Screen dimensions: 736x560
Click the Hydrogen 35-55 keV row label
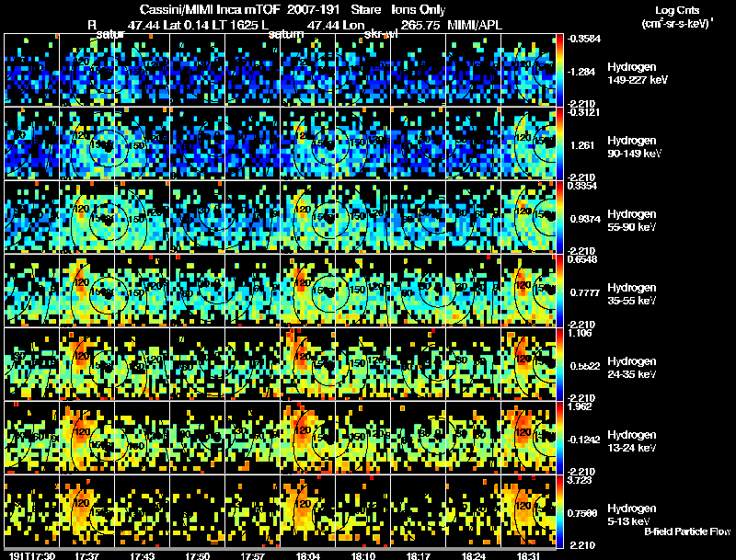point(632,294)
